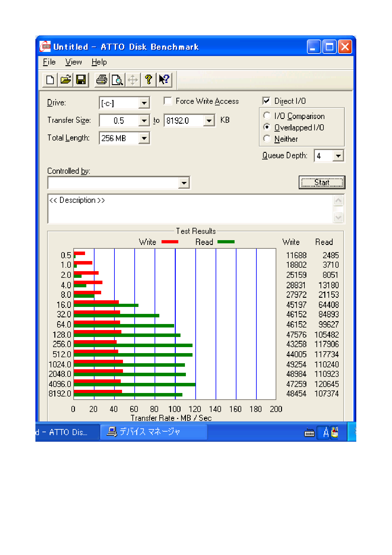This screenshot has height=555, width=392.
Task: Click the 8192.0 row label in chart
Action: click(60, 394)
